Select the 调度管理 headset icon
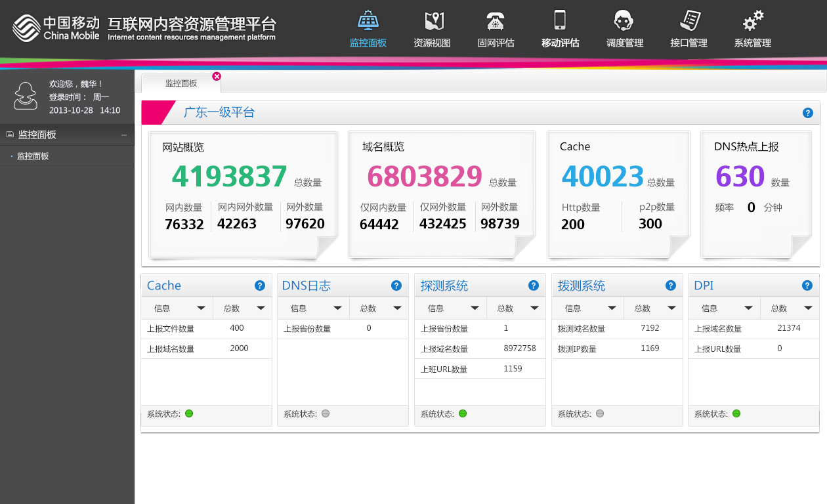827x504 pixels. click(x=624, y=21)
